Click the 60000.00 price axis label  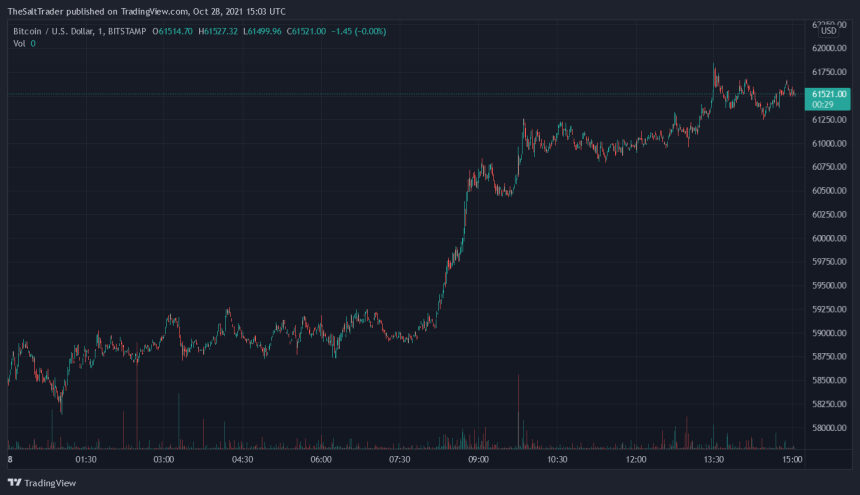tap(828, 238)
